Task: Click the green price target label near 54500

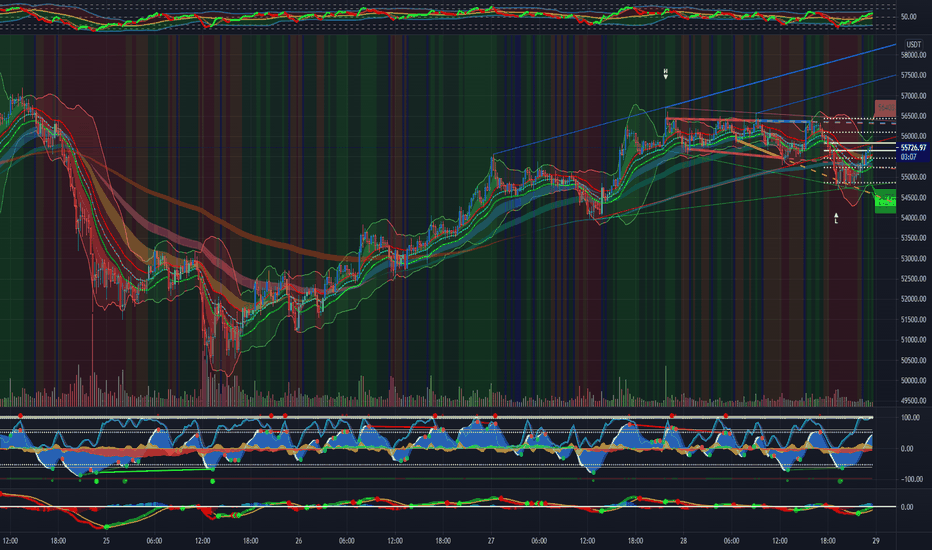Action: coord(885,201)
